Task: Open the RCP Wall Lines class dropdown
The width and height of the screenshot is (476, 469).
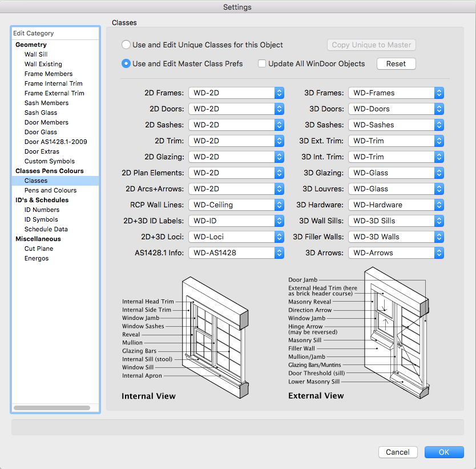Action: pyautogui.click(x=236, y=205)
